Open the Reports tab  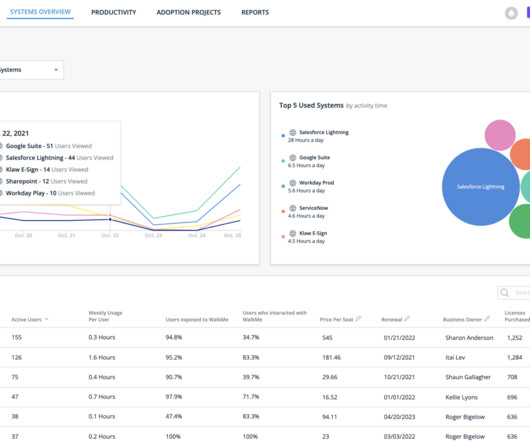tap(255, 13)
